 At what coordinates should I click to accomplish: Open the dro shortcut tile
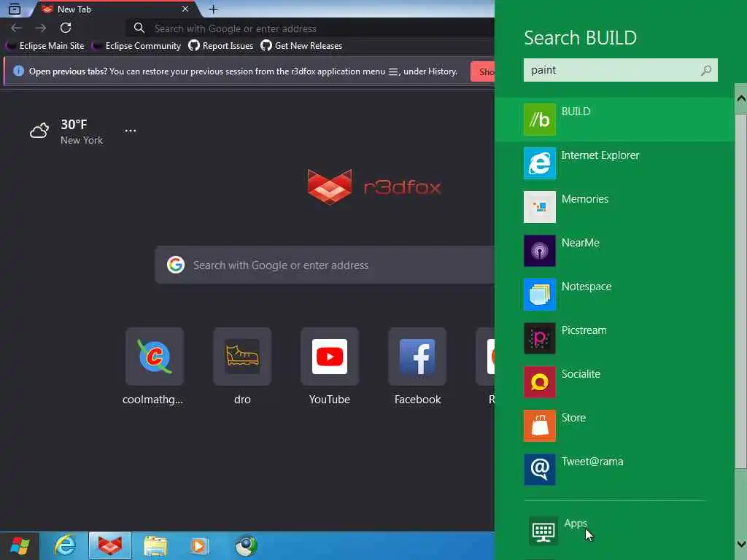242,366
